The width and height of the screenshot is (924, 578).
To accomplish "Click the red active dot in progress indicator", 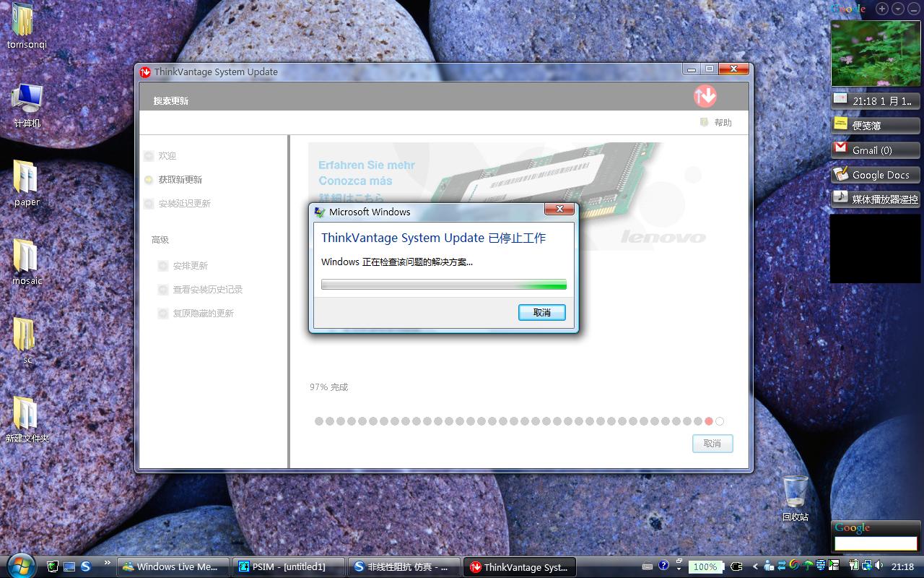I will tap(709, 421).
